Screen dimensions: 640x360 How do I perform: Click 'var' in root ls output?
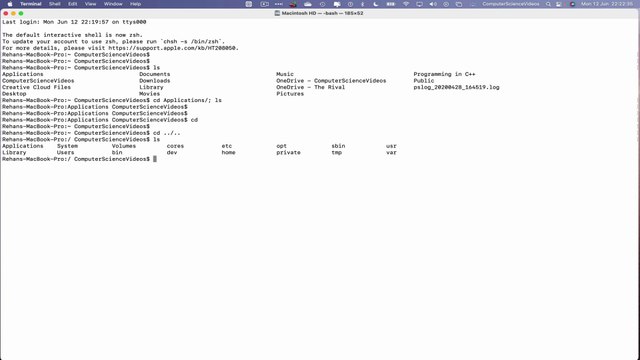coord(391,153)
